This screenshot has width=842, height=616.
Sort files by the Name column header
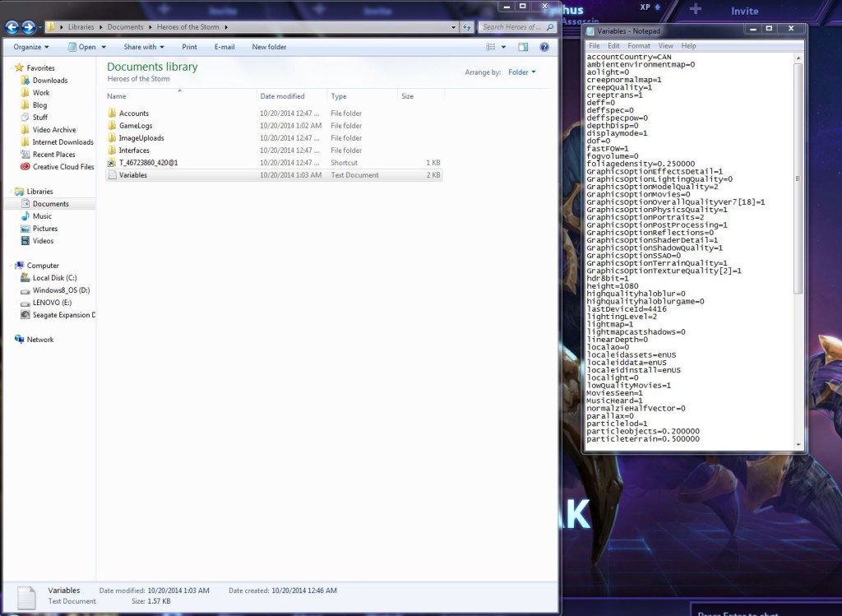click(x=182, y=96)
